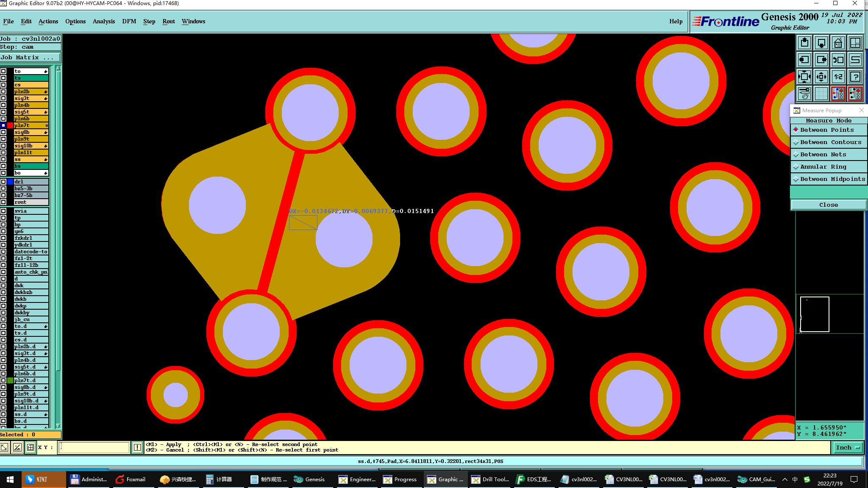Open the Analysis menu
This screenshot has width=868, height=488.
click(x=103, y=22)
